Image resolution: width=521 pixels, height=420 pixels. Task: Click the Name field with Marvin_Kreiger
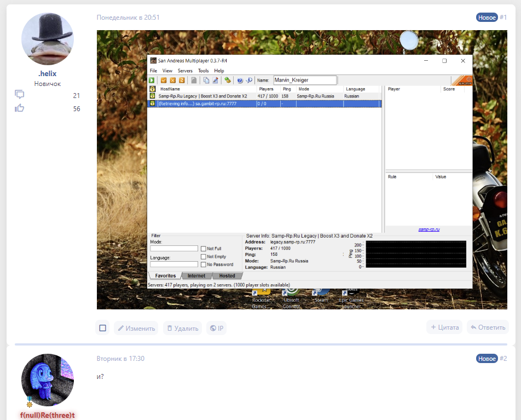(x=305, y=80)
